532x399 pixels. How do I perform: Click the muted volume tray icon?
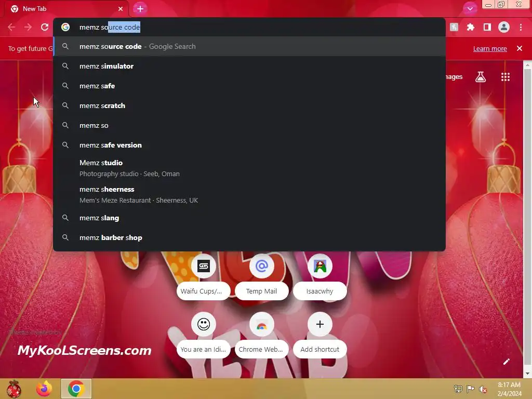click(483, 389)
